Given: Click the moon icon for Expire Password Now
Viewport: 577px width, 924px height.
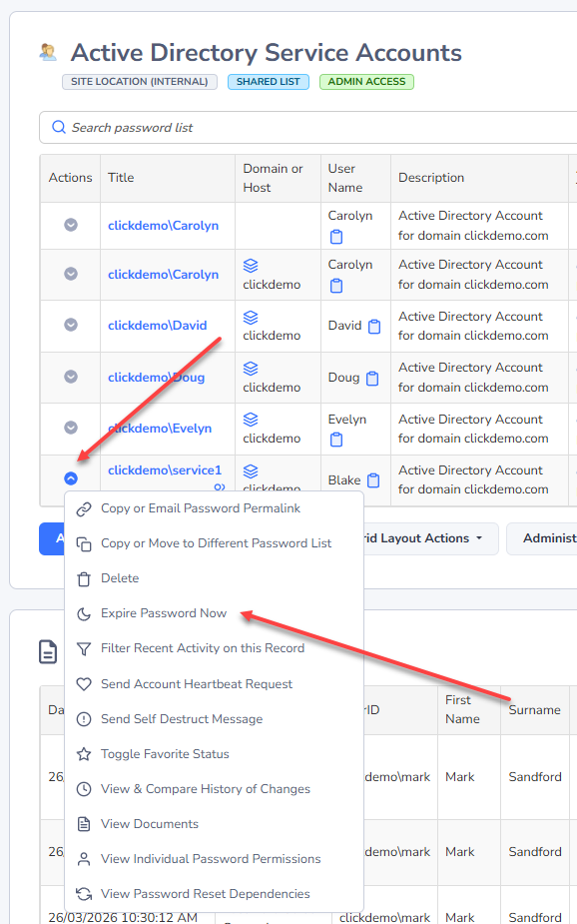Looking at the screenshot, I should coord(84,614).
